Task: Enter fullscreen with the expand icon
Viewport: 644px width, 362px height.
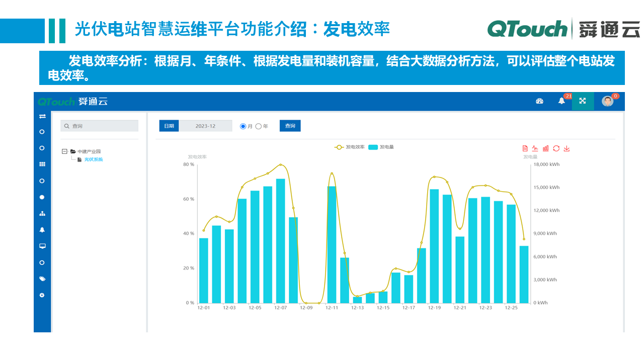Action: [583, 101]
